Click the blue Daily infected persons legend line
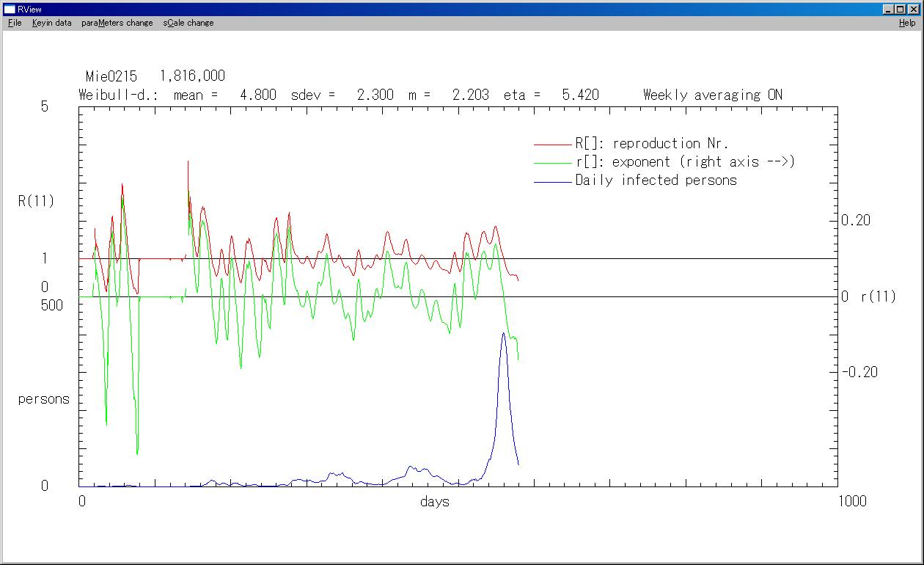 [553, 181]
